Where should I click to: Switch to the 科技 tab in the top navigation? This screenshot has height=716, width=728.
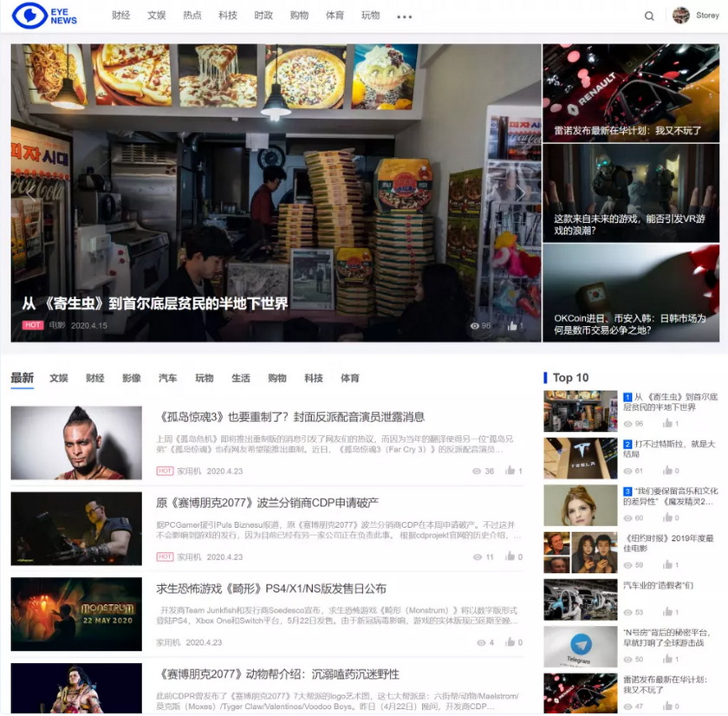(x=227, y=16)
